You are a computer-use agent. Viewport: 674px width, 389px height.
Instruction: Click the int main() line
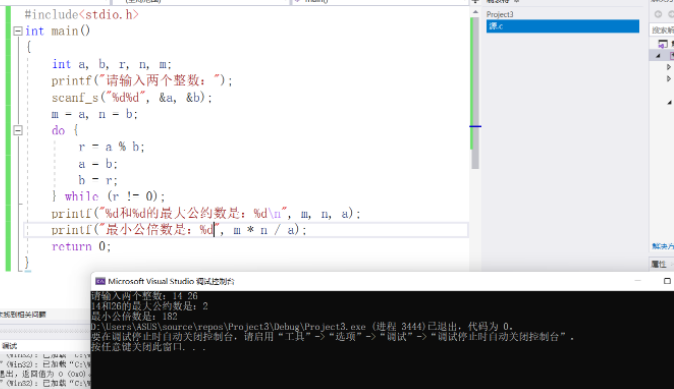pyautogui.click(x=58, y=31)
